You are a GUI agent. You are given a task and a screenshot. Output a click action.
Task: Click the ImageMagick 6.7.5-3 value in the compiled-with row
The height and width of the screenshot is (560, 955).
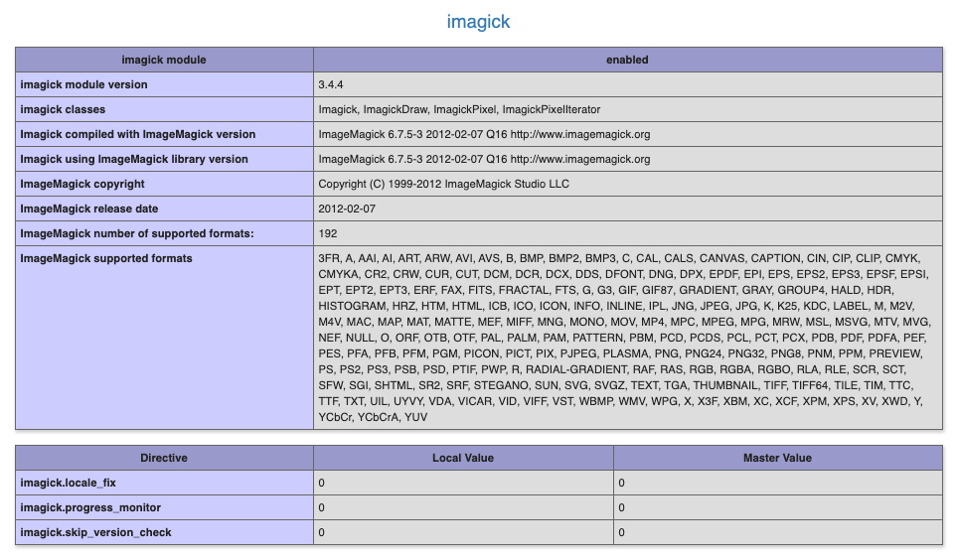click(484, 134)
